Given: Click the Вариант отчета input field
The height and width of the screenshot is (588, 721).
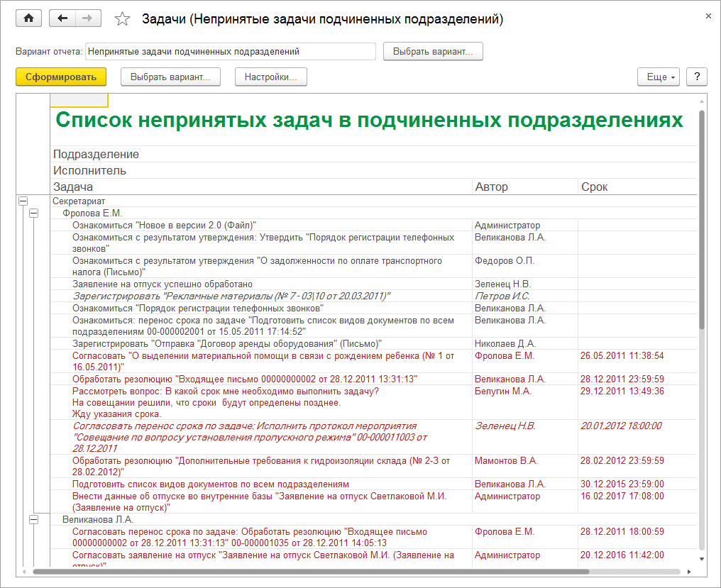Looking at the screenshot, I should [231, 52].
